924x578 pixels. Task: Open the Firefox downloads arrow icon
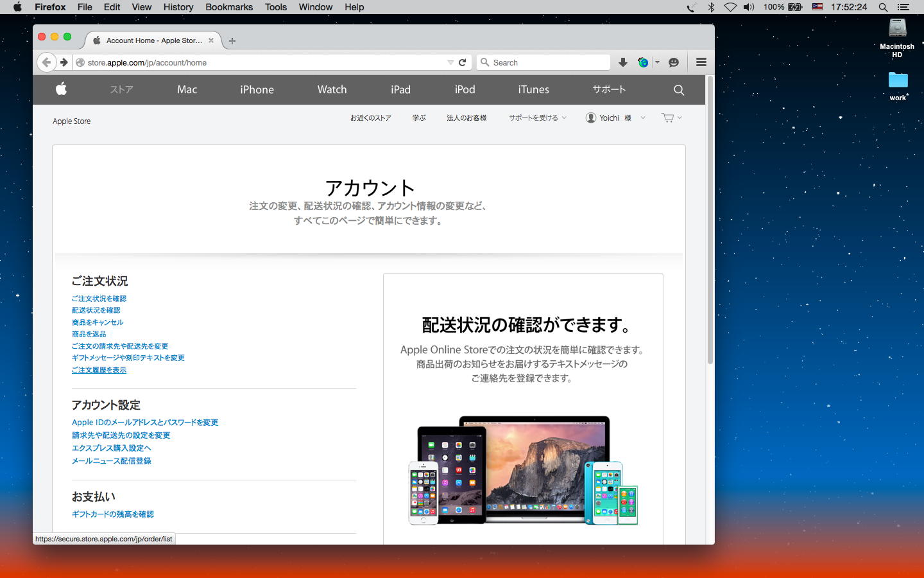(622, 62)
